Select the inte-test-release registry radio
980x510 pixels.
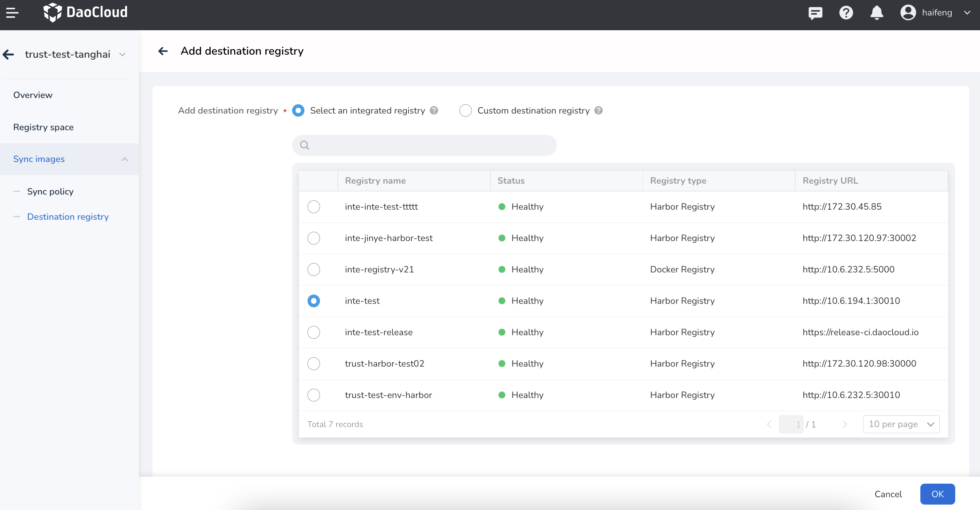[x=314, y=332]
